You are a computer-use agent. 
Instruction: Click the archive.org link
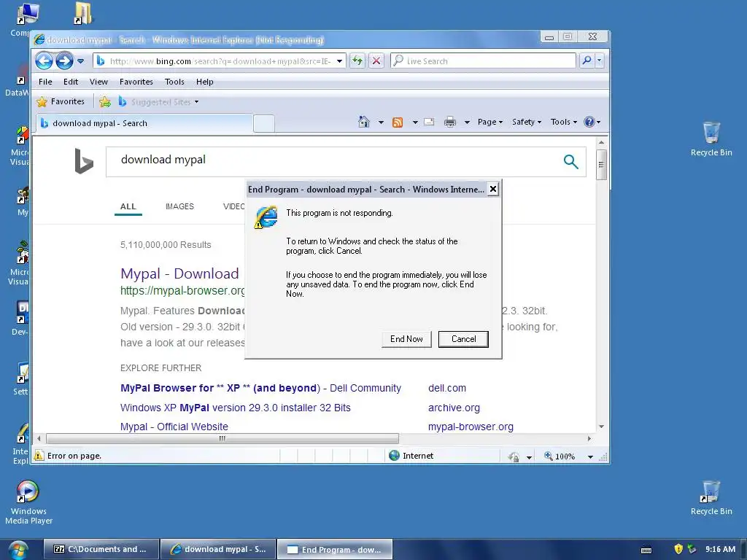point(454,408)
